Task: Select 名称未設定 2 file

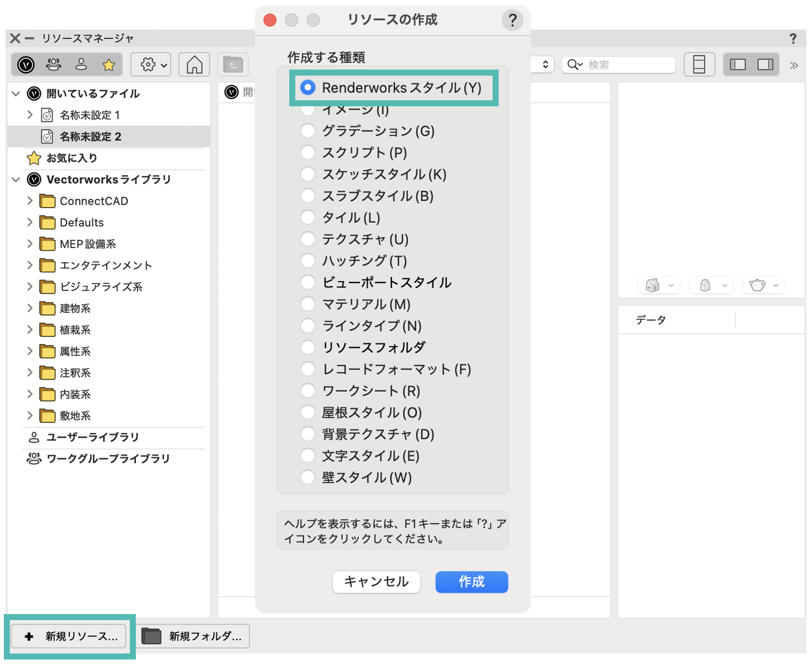Action: [108, 136]
